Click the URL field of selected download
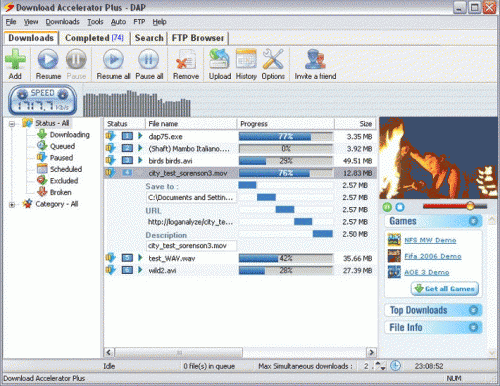This screenshot has height=386, width=500. 191,222
